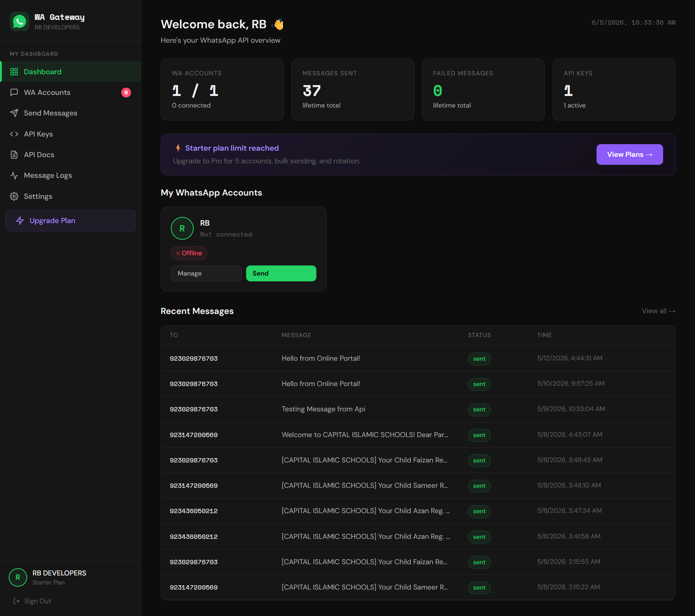Click the API Keys code brackets icon

pyautogui.click(x=14, y=134)
